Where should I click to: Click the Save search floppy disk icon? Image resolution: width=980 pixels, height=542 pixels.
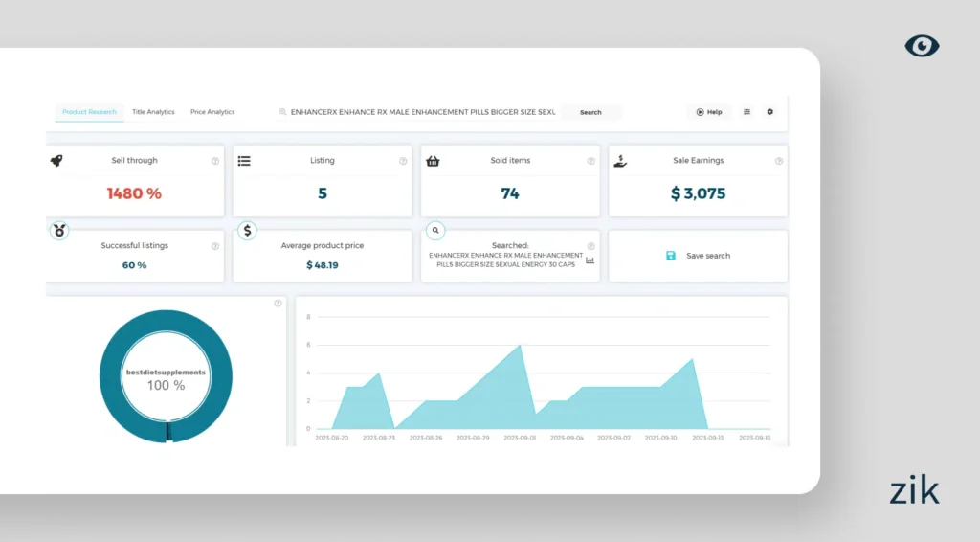coord(671,256)
